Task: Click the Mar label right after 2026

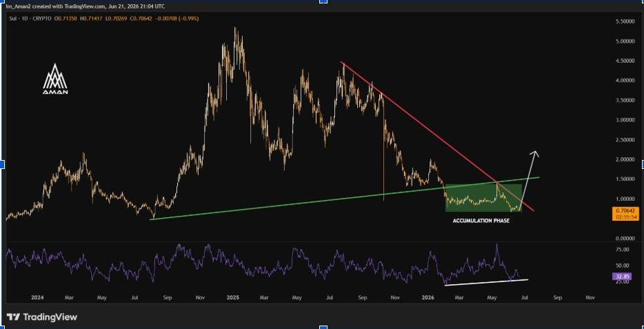Action: [x=460, y=297]
